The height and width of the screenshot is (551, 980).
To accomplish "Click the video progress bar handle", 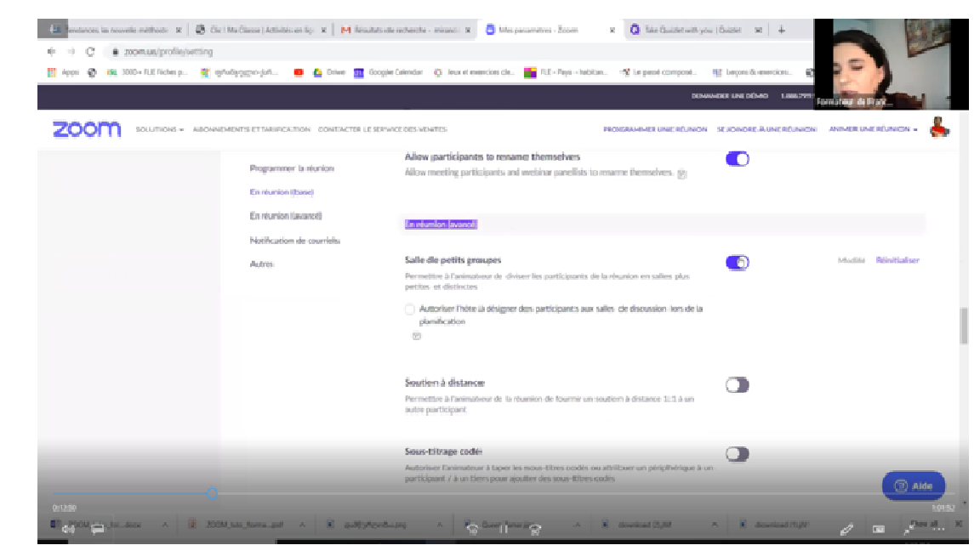I will 212,493.
